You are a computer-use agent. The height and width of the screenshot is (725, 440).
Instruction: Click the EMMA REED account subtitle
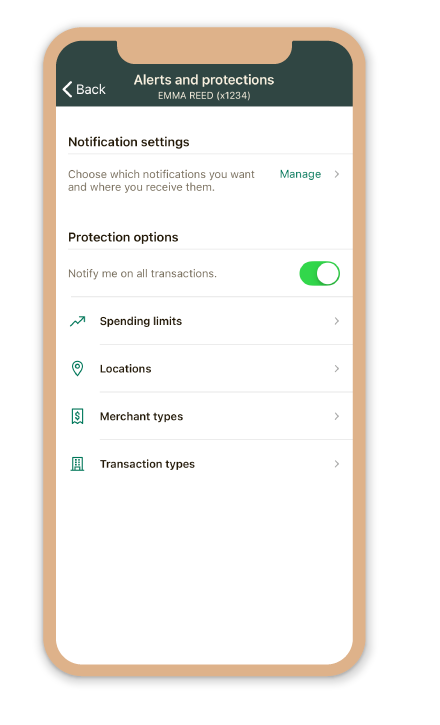tap(204, 96)
